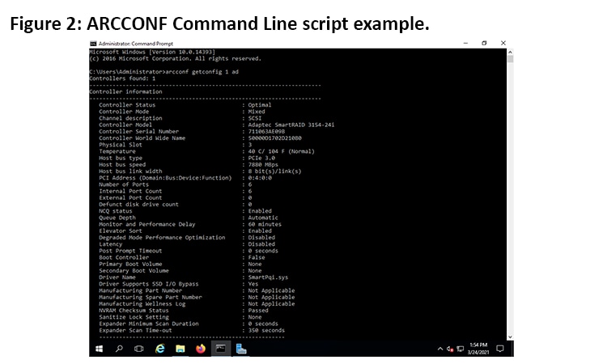Viewport: 603px width, 364px height.
Task: Click the 'Automatic' queue depth value
Action: click(x=263, y=218)
